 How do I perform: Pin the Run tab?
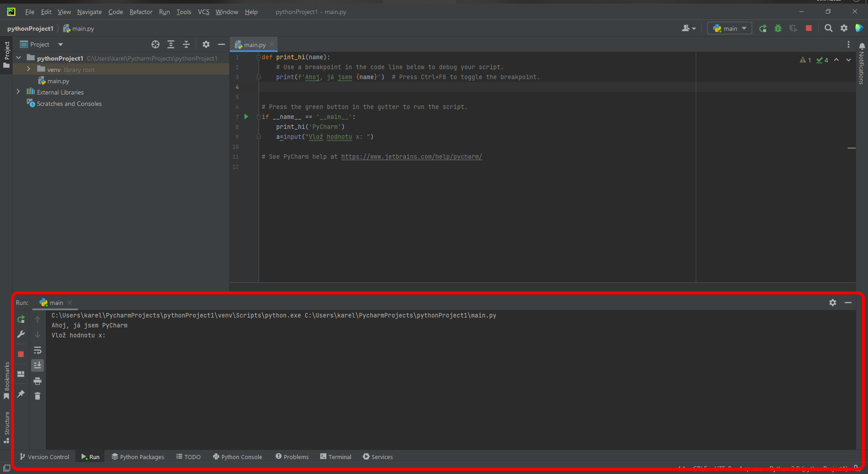21,394
